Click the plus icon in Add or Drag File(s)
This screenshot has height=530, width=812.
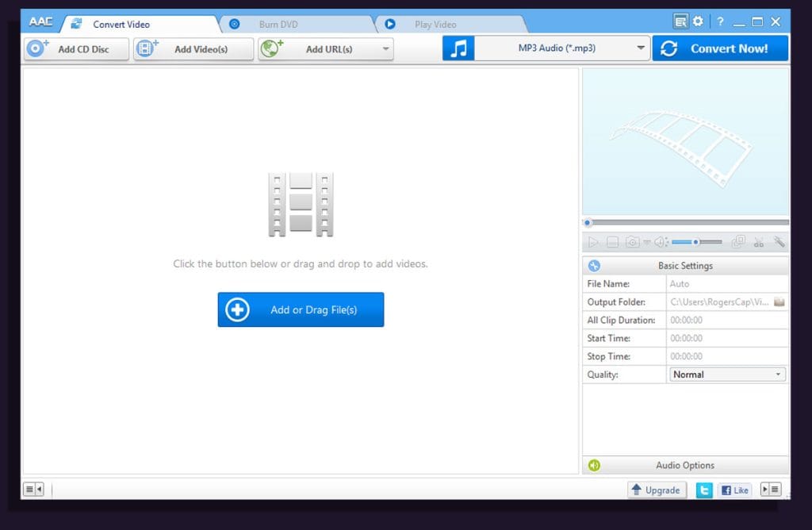(x=237, y=309)
